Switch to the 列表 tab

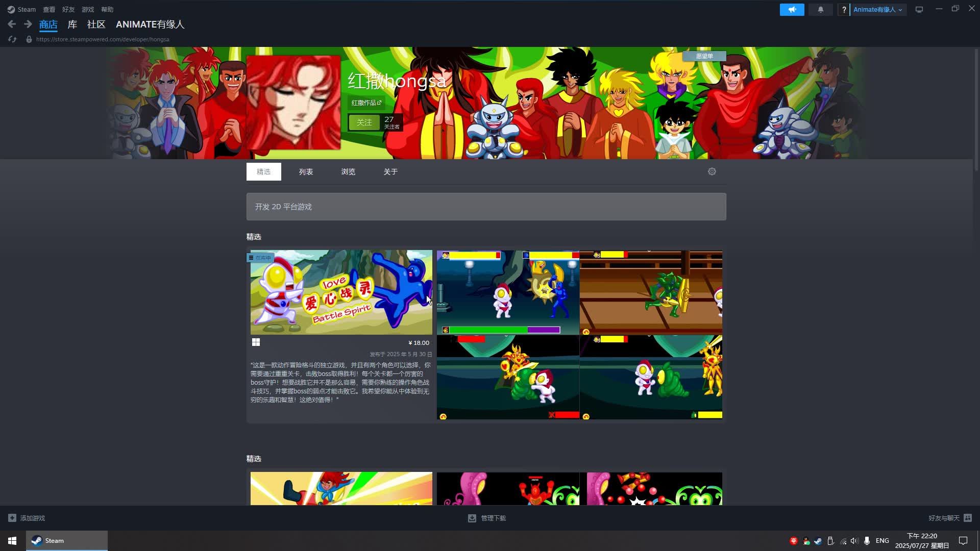point(306,172)
